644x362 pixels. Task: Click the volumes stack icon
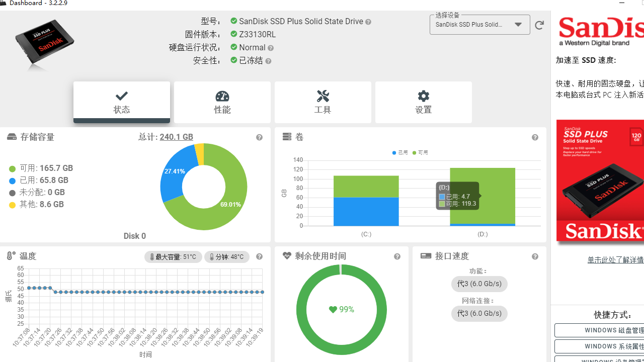point(287,137)
